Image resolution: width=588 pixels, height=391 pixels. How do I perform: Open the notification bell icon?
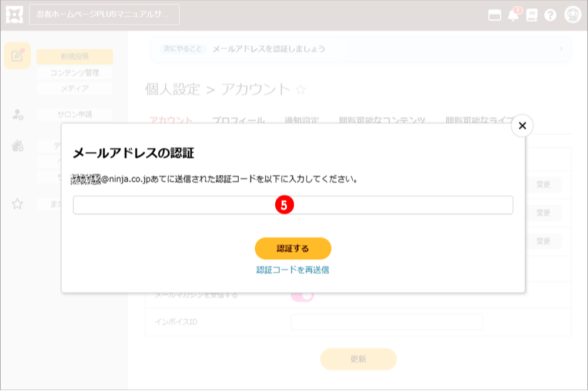514,15
